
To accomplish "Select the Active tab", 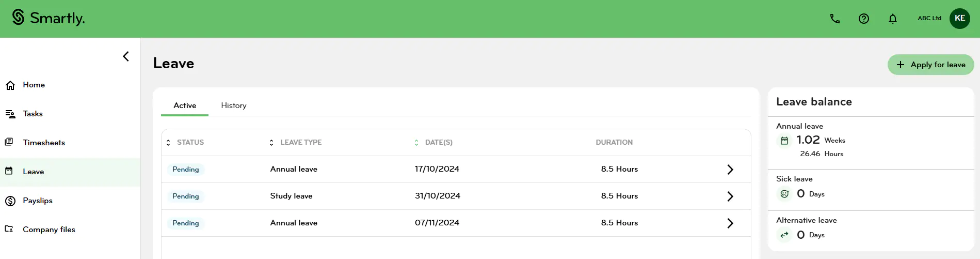I will (x=185, y=105).
